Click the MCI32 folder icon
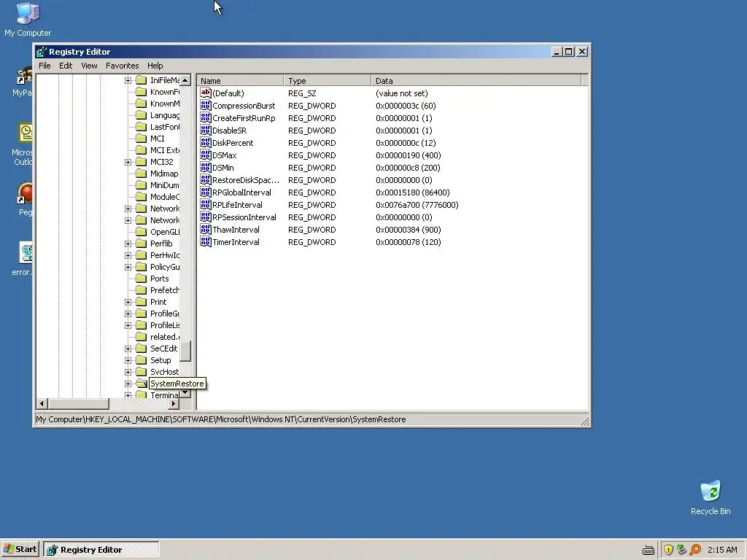The width and height of the screenshot is (747, 560). coord(141,162)
